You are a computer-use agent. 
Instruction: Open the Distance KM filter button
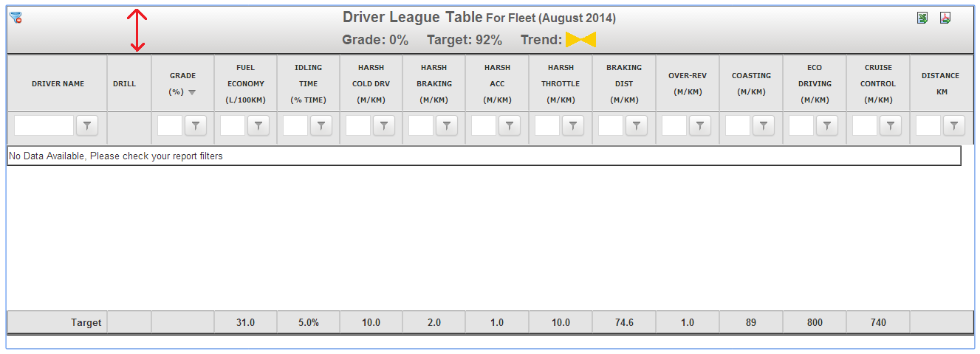[953, 126]
